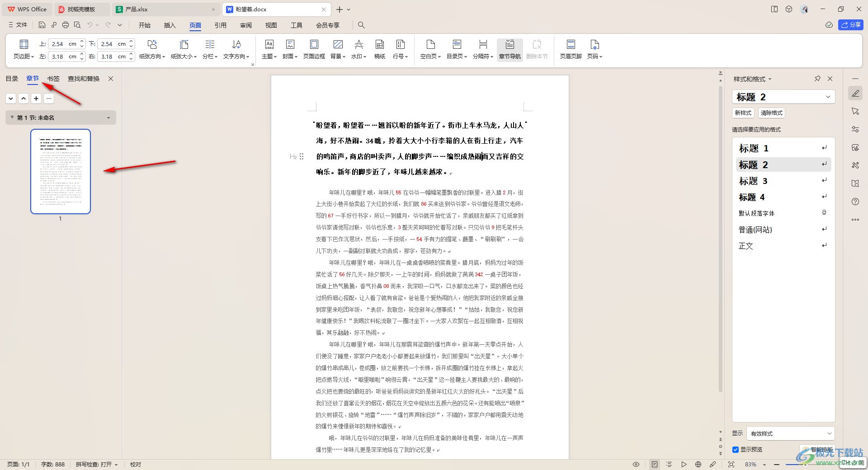Click the 分享 share button
Viewport: 868px width, 470px height.
[x=850, y=25]
